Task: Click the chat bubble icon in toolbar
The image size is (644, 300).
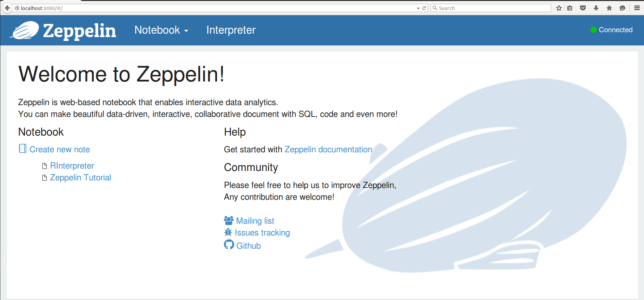Action: click(622, 8)
